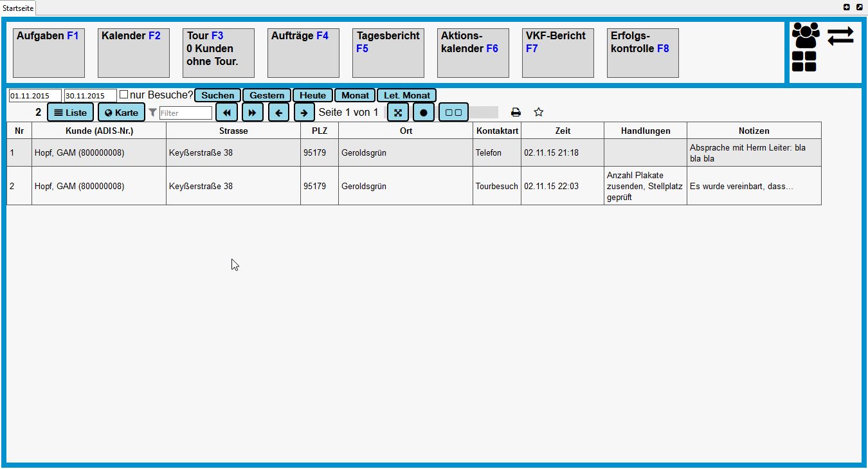Enable the 'nur Besuche?' checkbox
This screenshot has width=868, height=469.
[124, 95]
